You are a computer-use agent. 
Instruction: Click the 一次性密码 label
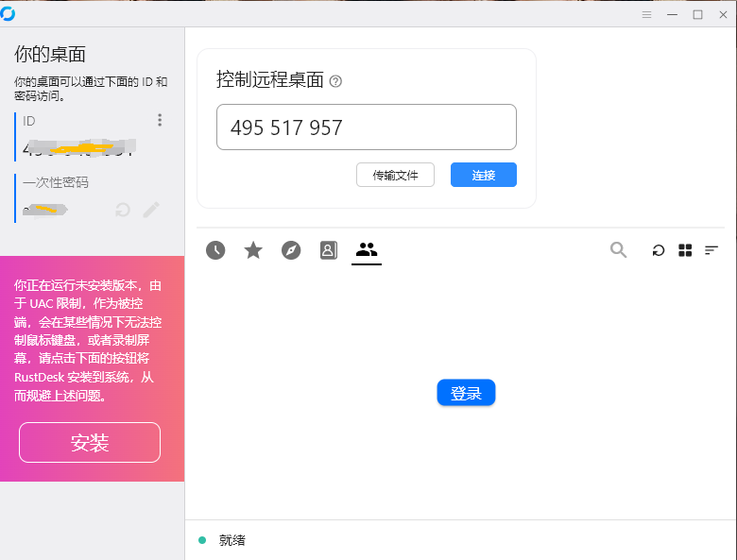point(56,182)
